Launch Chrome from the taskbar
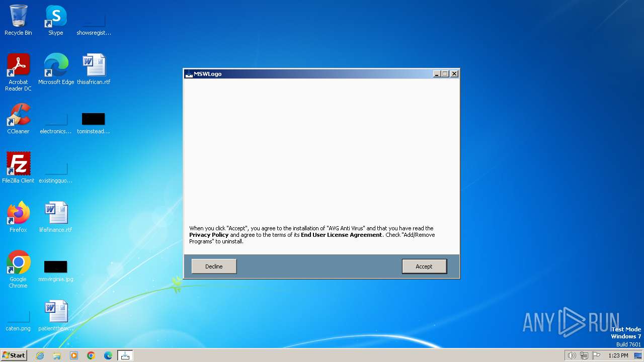 (91, 355)
